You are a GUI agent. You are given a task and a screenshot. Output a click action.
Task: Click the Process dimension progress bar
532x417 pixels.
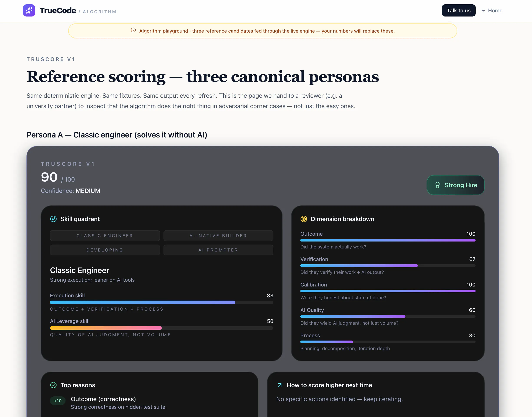(388, 342)
